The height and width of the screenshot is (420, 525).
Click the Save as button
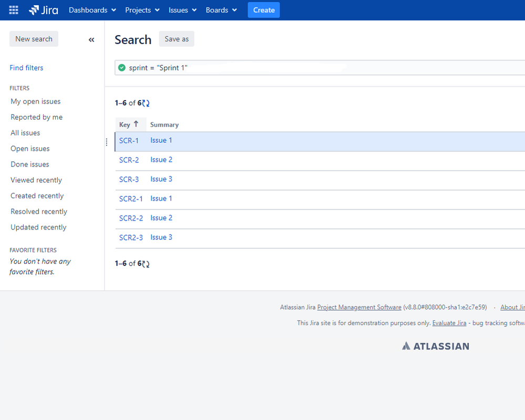coord(177,39)
